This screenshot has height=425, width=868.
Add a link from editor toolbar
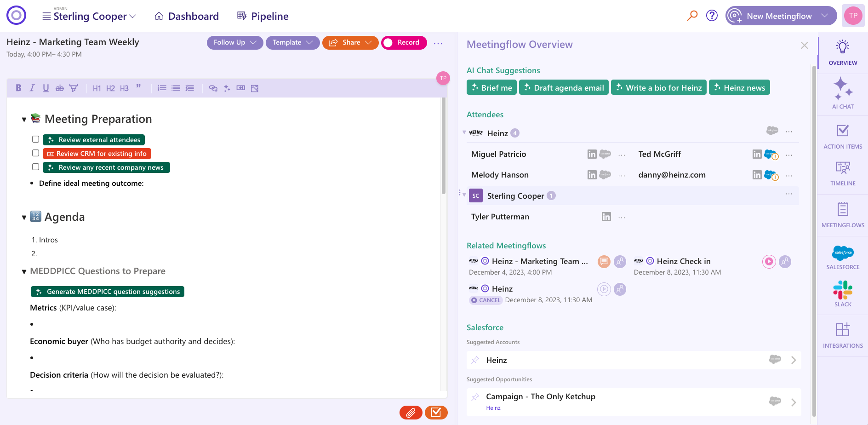click(213, 88)
